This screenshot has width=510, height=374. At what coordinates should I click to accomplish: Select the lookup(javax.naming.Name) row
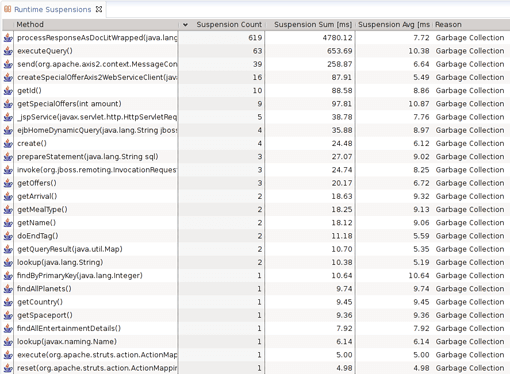click(x=256, y=342)
